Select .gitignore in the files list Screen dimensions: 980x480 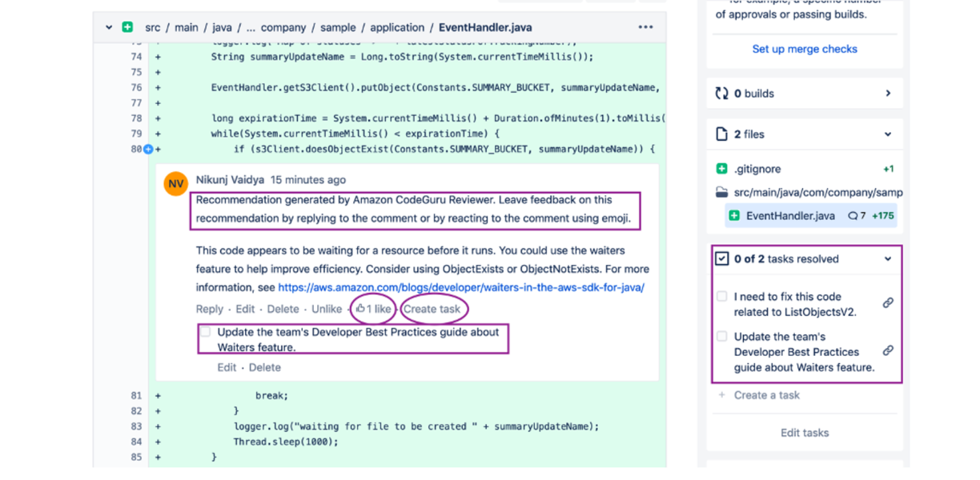[757, 169]
